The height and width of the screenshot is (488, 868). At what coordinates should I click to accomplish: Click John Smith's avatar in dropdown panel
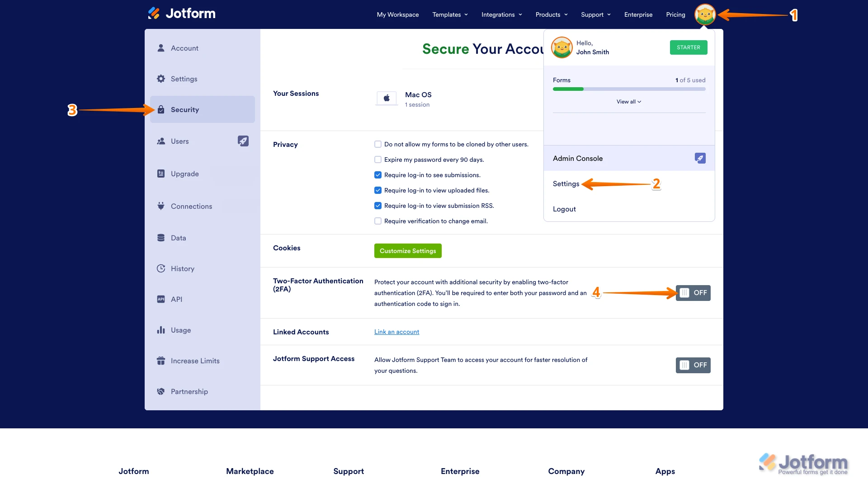(x=561, y=47)
